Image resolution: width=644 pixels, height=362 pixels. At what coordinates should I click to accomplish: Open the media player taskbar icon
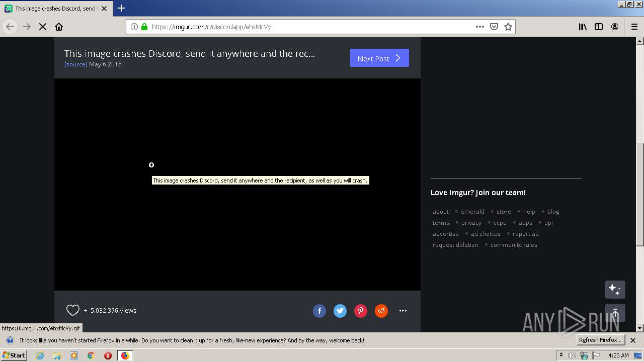click(x=74, y=355)
